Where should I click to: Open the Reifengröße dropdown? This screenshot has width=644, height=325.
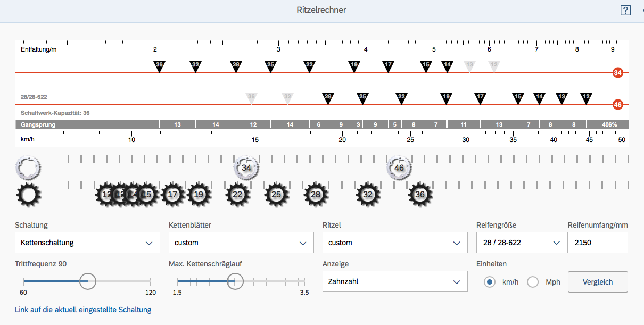pos(521,243)
